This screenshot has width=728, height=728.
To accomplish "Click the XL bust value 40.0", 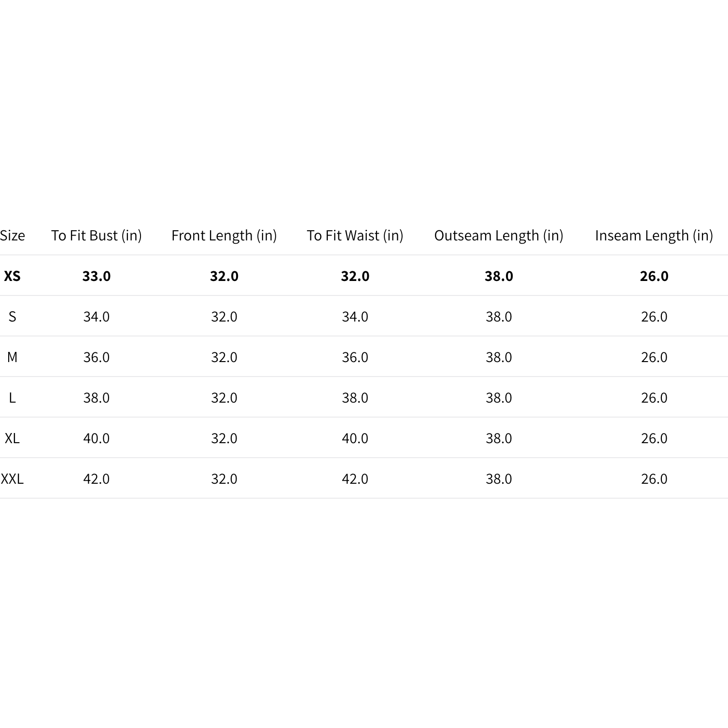I will [97, 438].
